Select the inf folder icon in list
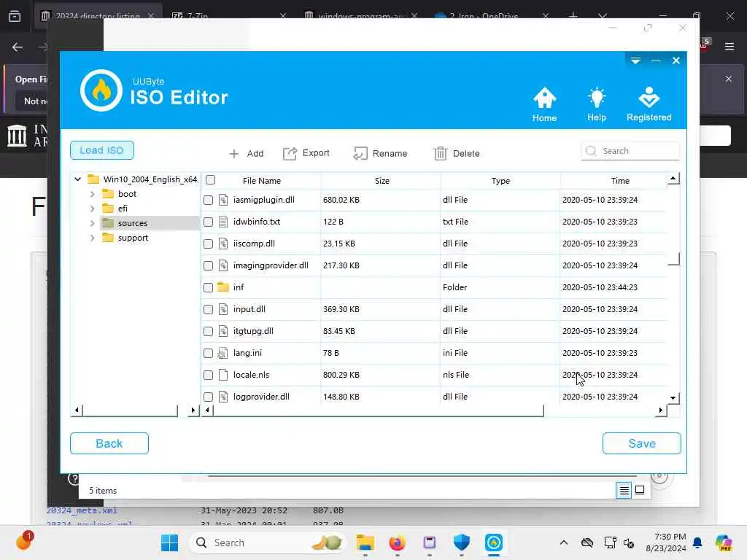Screen dimensions: 747x560 tap(223, 287)
